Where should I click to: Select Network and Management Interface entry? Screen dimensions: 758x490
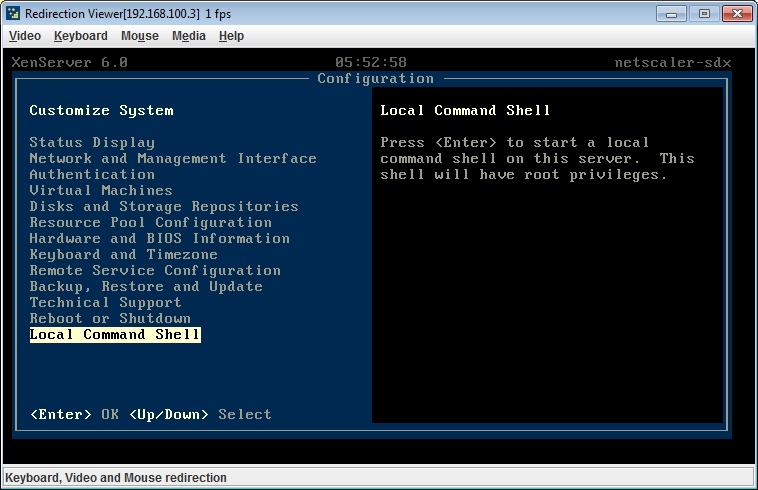click(x=173, y=159)
